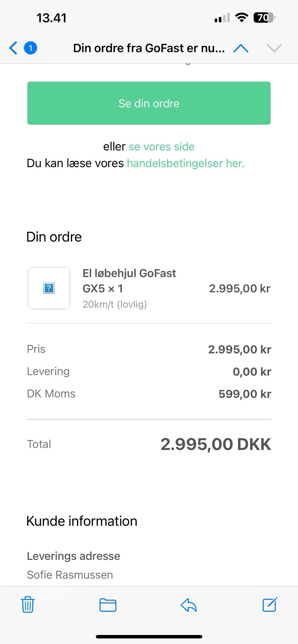This screenshot has width=298, height=644.
Task: Tap the 13.41 clock in status bar
Action: pos(52,18)
